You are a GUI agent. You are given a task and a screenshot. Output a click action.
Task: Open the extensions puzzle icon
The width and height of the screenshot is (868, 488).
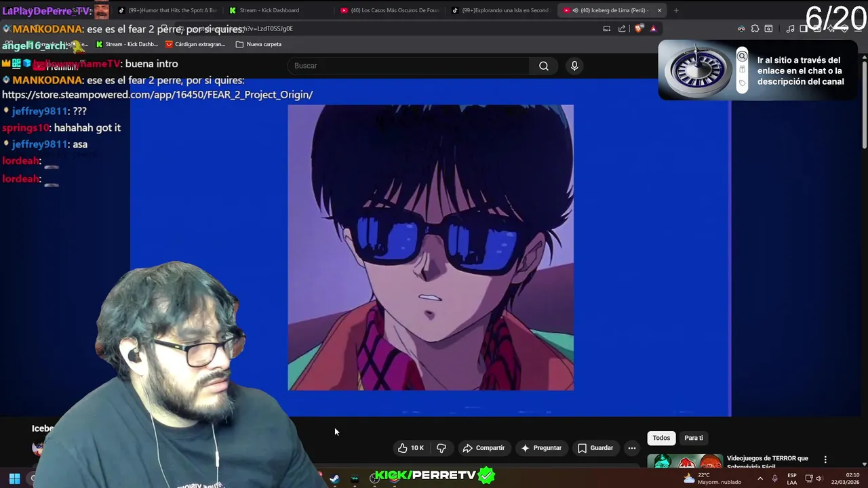(x=755, y=28)
